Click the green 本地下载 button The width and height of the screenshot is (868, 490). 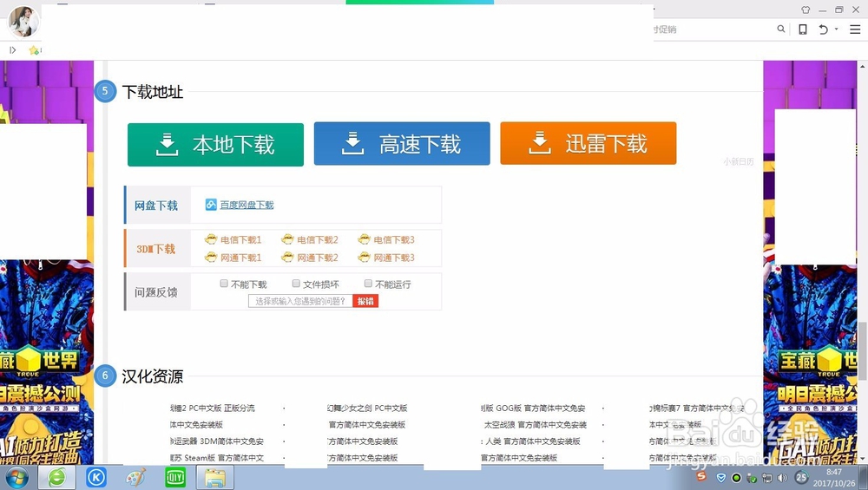click(215, 144)
